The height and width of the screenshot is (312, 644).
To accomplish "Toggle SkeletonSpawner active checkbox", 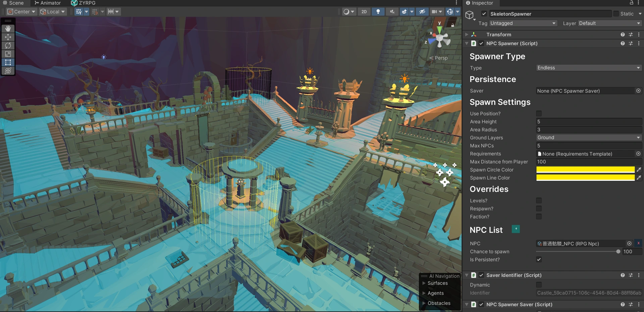I will point(484,14).
